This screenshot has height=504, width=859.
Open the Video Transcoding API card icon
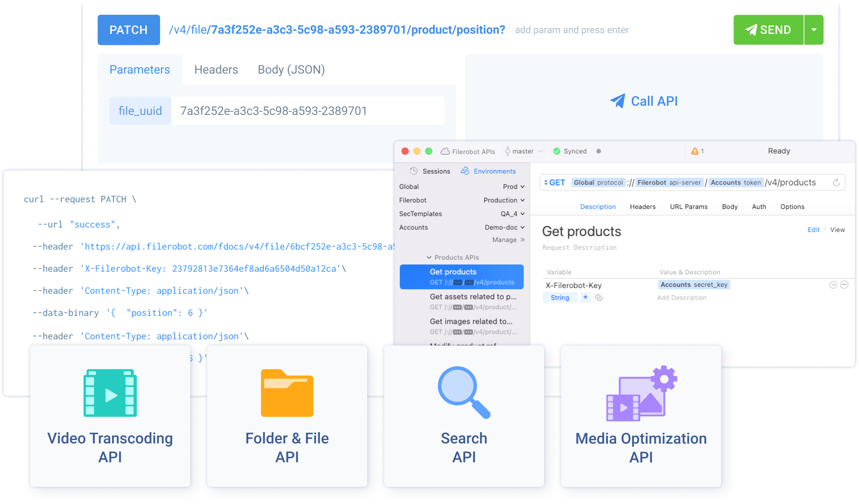[110, 394]
